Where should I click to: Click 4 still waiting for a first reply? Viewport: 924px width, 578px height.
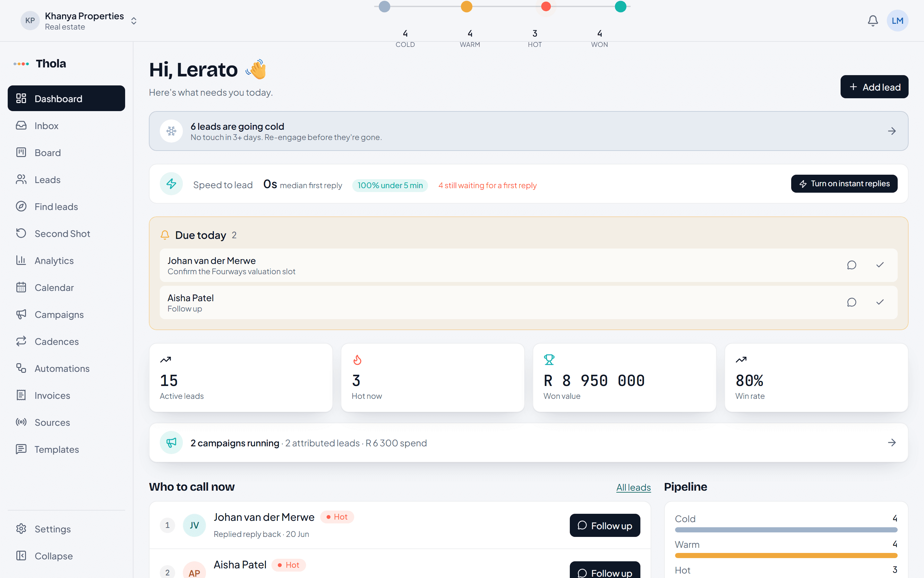pyautogui.click(x=487, y=185)
